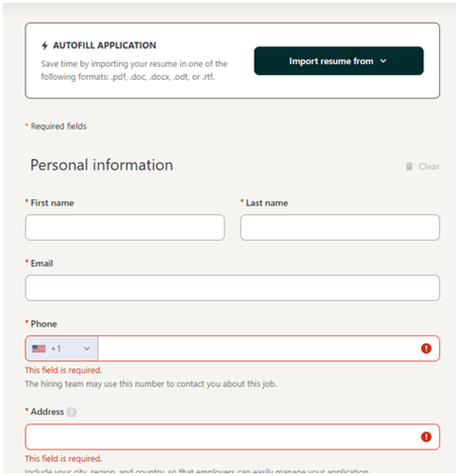
Task: Click the country code chevron arrow
Action: pyautogui.click(x=87, y=348)
